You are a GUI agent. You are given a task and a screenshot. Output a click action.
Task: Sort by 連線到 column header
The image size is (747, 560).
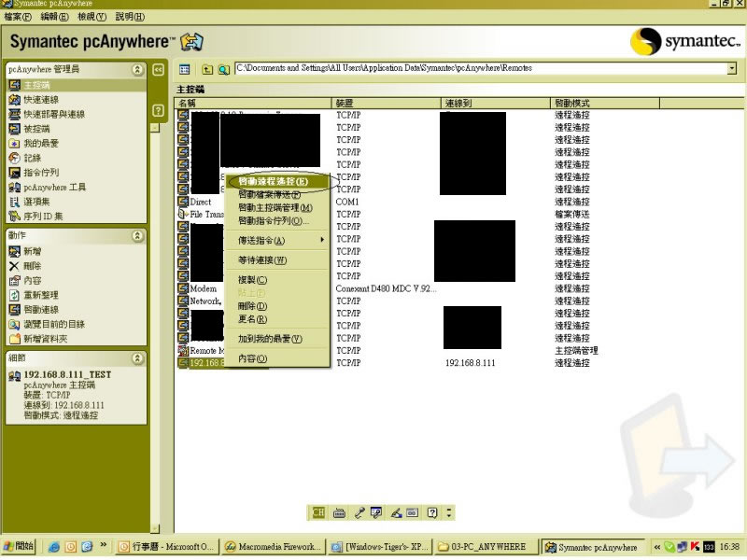[496, 103]
